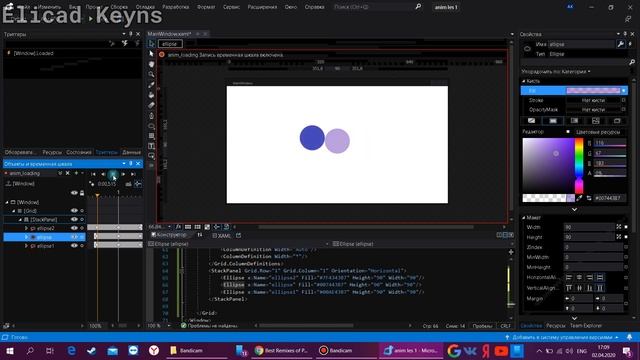Viewport: 640px width, 360px height.
Task: Select the Grid layout panel tool
Action: (151, 136)
